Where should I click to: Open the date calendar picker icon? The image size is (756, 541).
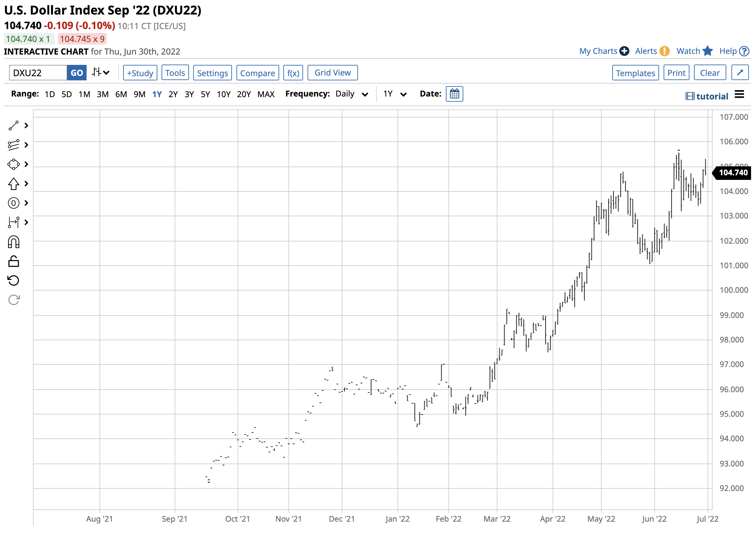pyautogui.click(x=454, y=94)
